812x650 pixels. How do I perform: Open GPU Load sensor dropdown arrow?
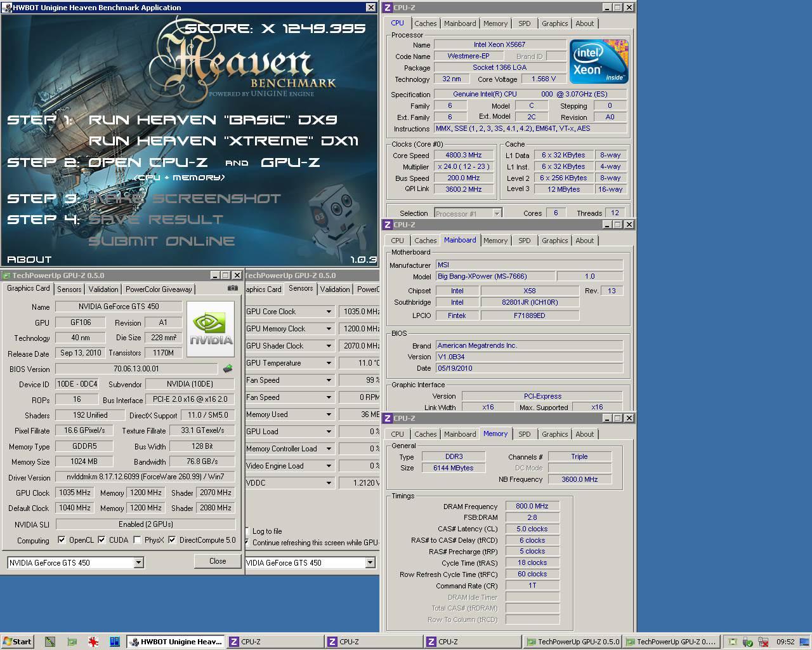point(329,432)
